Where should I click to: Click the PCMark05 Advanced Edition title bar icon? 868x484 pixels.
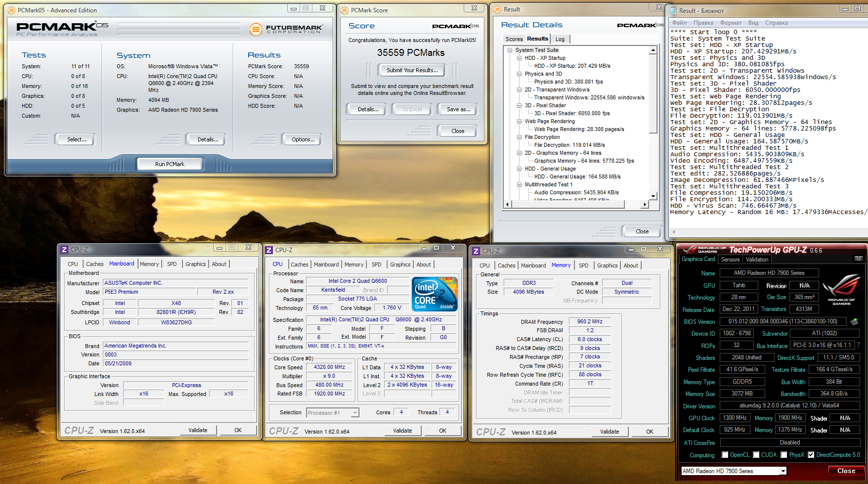pyautogui.click(x=11, y=10)
